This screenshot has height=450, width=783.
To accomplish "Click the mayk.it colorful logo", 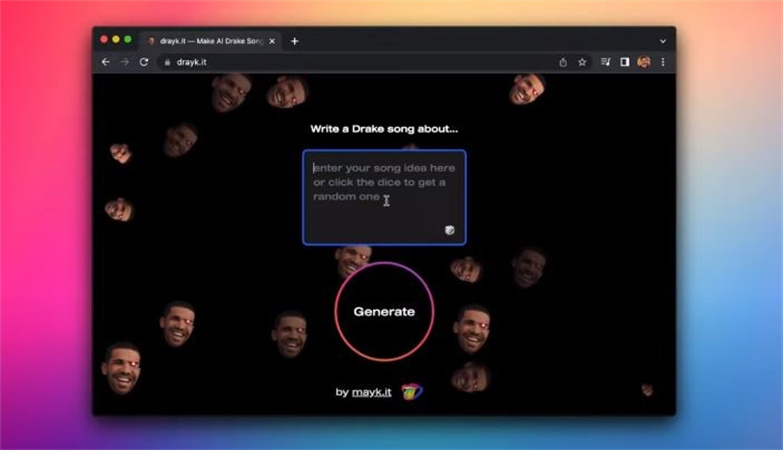I will [412, 392].
